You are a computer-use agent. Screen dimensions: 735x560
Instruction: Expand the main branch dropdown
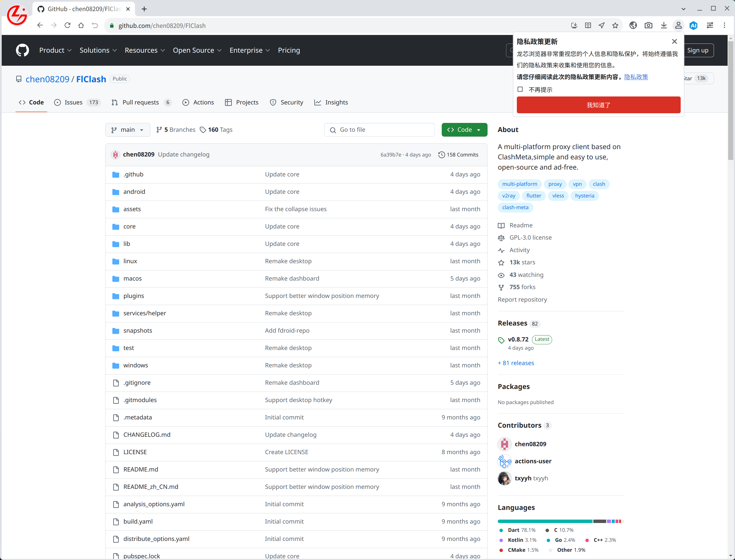click(128, 130)
